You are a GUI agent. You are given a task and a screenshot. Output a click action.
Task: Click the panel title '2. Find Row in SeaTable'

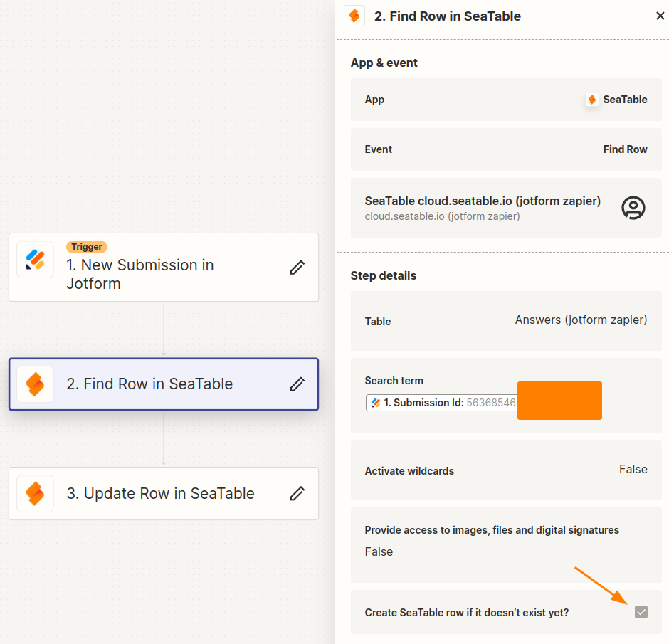point(448,16)
